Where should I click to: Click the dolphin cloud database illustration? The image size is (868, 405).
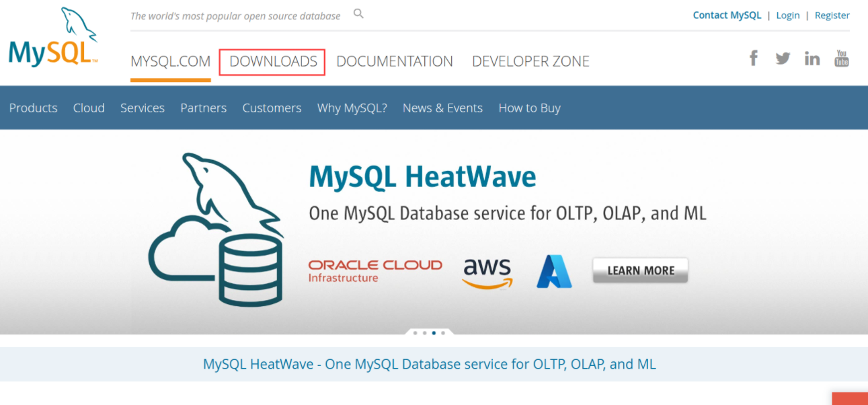(216, 229)
